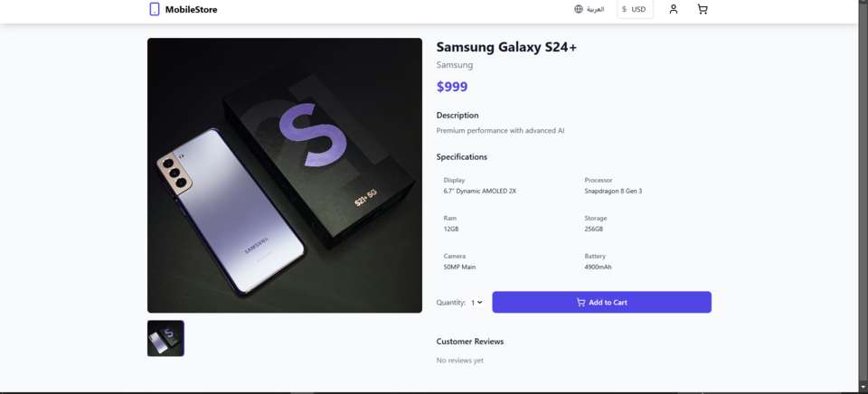This screenshot has height=394, width=868.
Task: Select the product thumbnail below main image
Action: (x=165, y=338)
